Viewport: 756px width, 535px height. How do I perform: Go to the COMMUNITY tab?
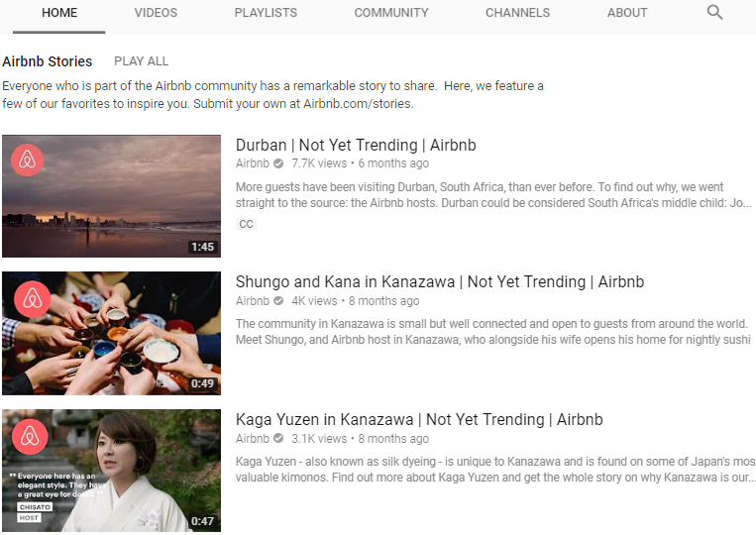tap(391, 13)
